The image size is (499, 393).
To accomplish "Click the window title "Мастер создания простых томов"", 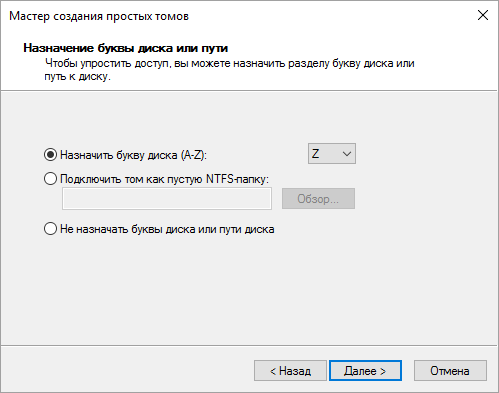I will pyautogui.click(x=99, y=16).
